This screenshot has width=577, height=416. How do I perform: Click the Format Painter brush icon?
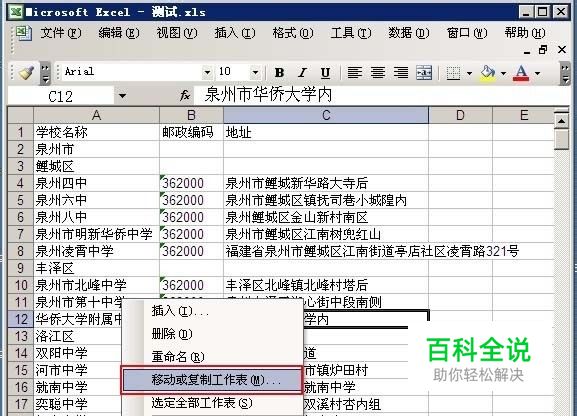(x=26, y=73)
